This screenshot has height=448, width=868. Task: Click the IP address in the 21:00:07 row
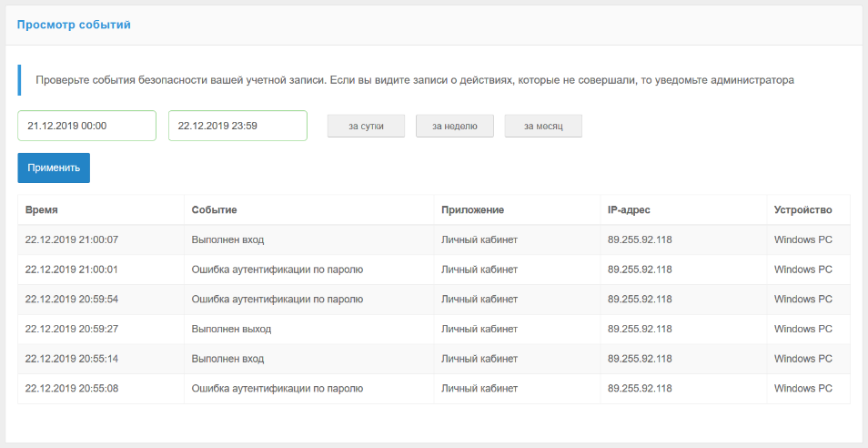point(640,239)
